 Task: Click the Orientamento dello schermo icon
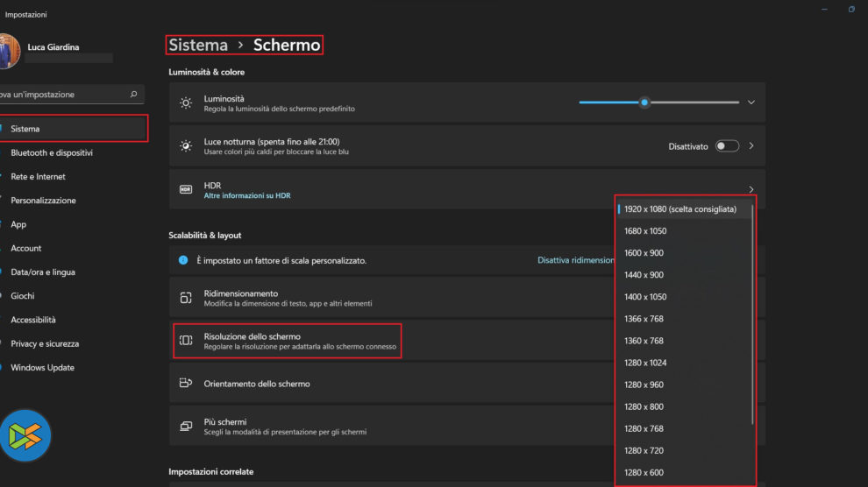point(186,384)
